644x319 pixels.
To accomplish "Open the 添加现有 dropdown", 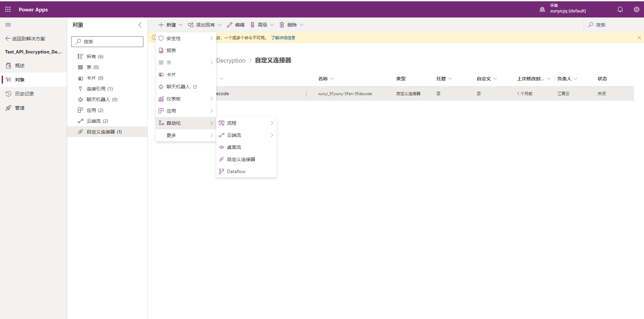I will pos(205,25).
